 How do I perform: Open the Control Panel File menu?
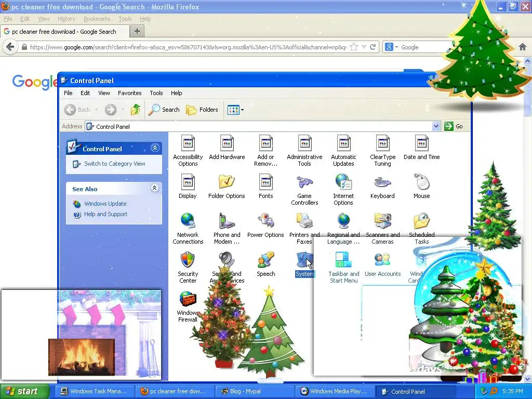[68, 93]
